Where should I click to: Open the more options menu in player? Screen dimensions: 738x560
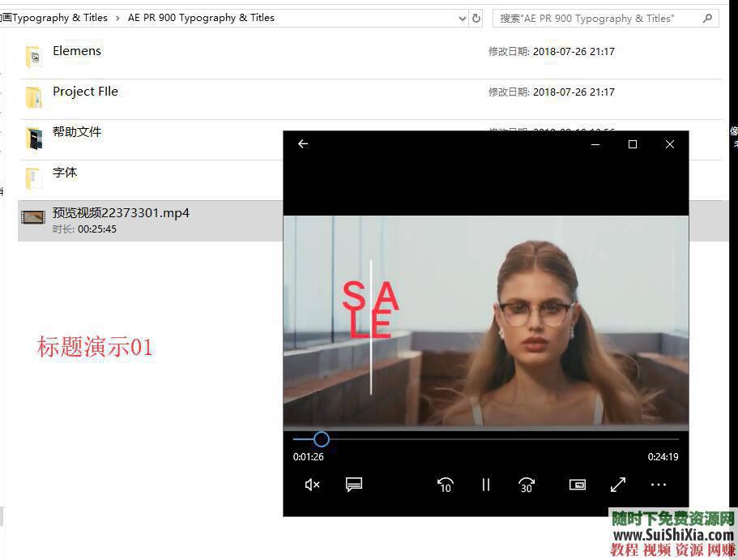[658, 484]
